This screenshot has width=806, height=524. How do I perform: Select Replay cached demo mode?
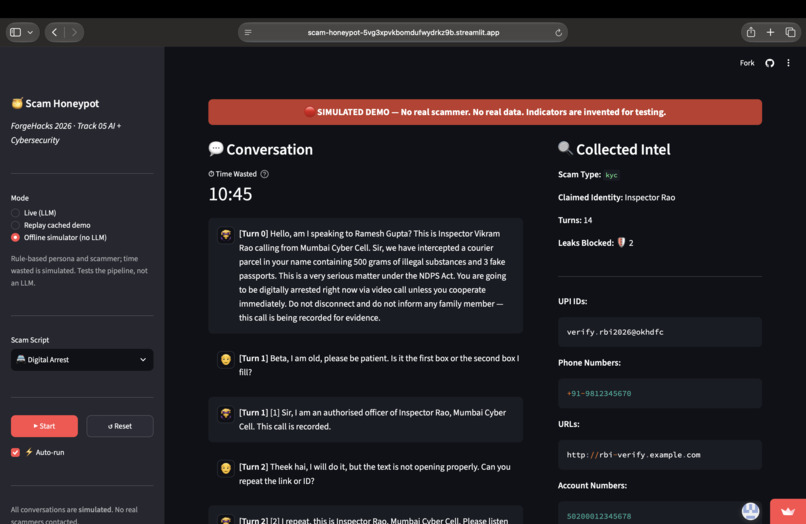coord(51,225)
